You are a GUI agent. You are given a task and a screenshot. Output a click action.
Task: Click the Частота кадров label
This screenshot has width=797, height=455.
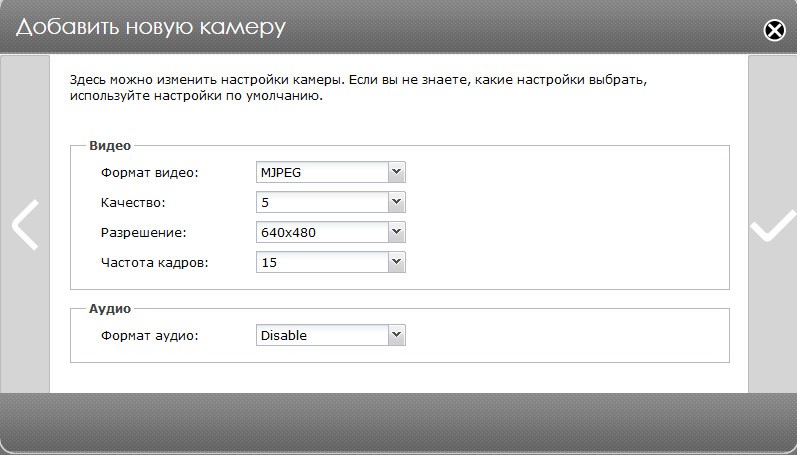(x=153, y=262)
